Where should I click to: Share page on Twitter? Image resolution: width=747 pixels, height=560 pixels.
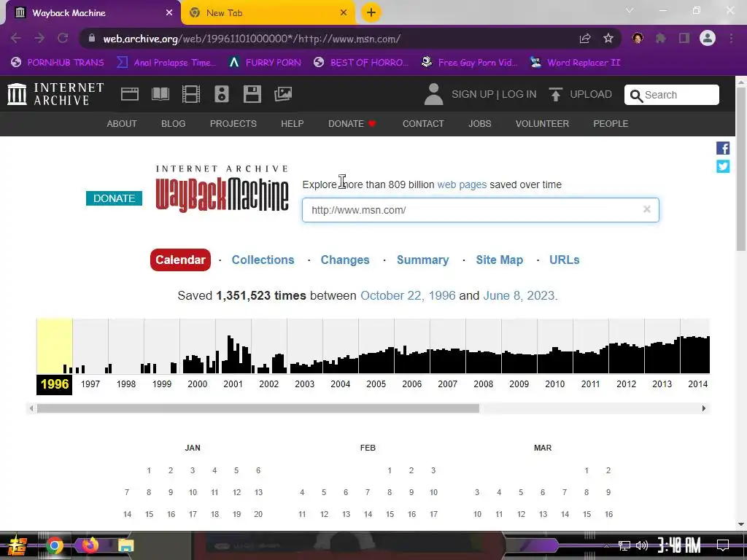tap(723, 166)
